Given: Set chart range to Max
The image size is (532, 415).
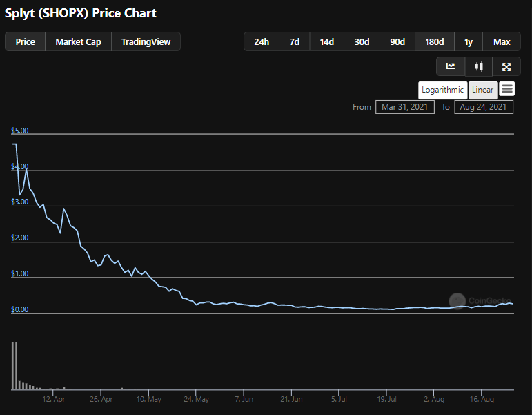Looking at the screenshot, I should pos(502,41).
